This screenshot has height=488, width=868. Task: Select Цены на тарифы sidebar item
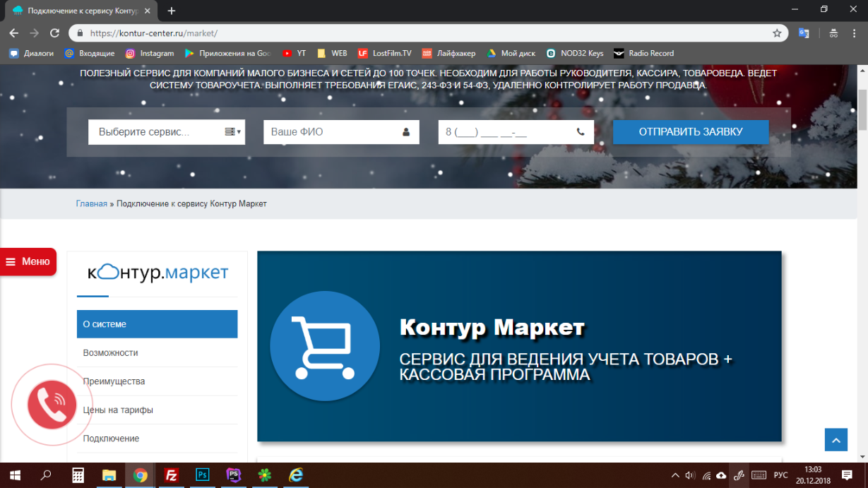pos(157,410)
